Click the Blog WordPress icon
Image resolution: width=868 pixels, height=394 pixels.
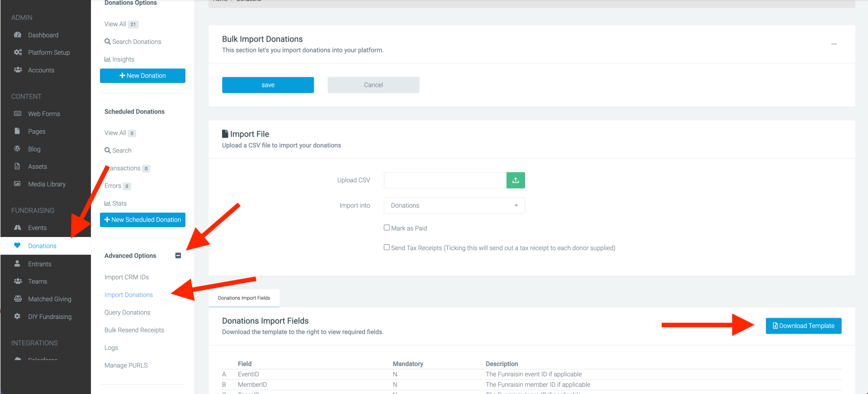pyautogui.click(x=17, y=148)
